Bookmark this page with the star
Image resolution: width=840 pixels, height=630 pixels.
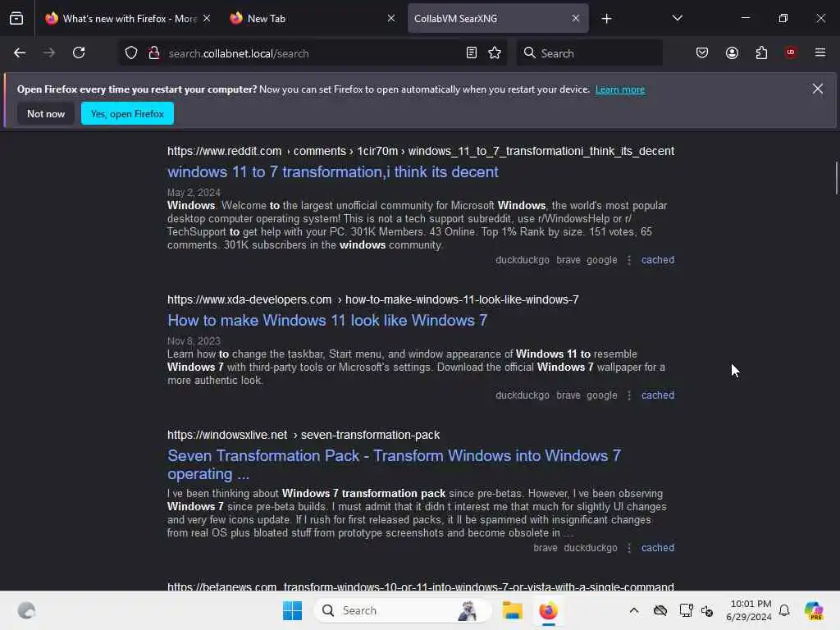click(x=495, y=52)
